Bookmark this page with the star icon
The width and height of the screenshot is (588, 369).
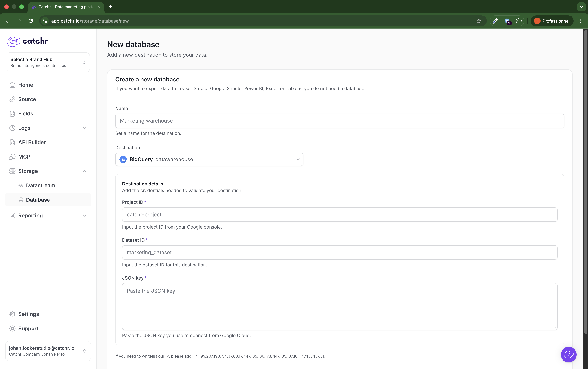pos(479,21)
